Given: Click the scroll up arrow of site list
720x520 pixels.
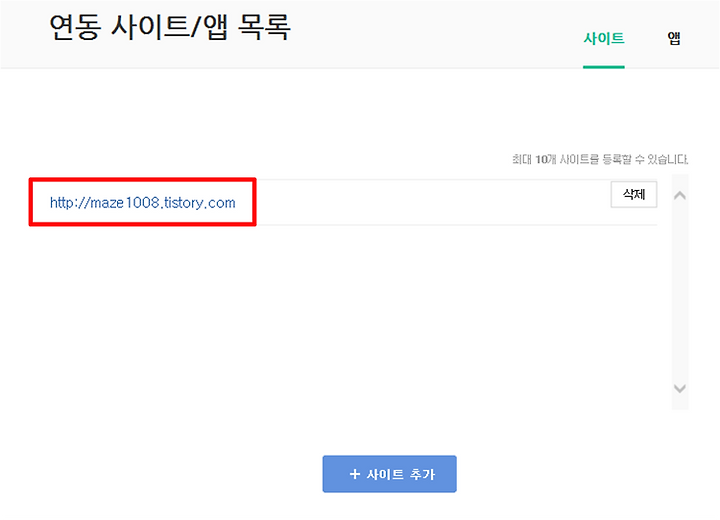Looking at the screenshot, I should (680, 196).
